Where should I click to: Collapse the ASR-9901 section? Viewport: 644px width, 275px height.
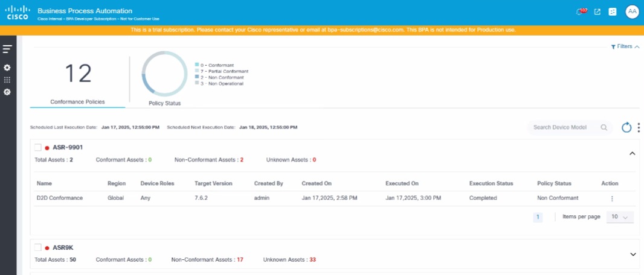[x=633, y=153]
